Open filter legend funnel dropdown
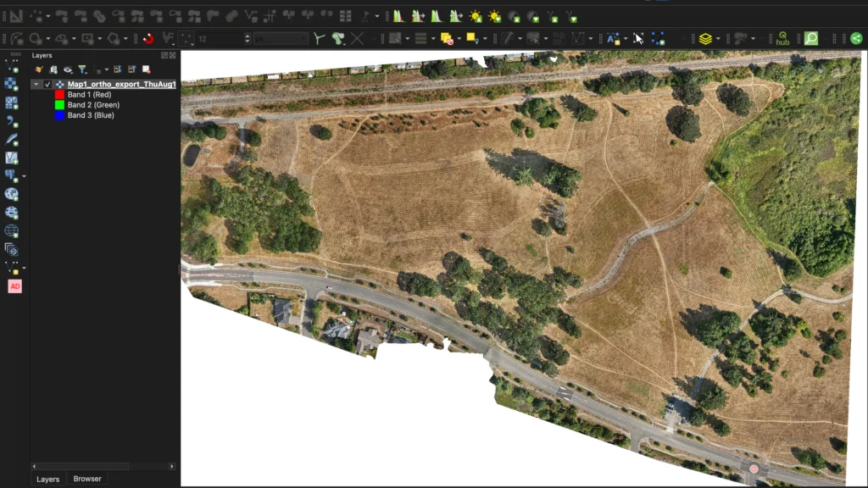This screenshot has height=488, width=868. pyautogui.click(x=82, y=69)
